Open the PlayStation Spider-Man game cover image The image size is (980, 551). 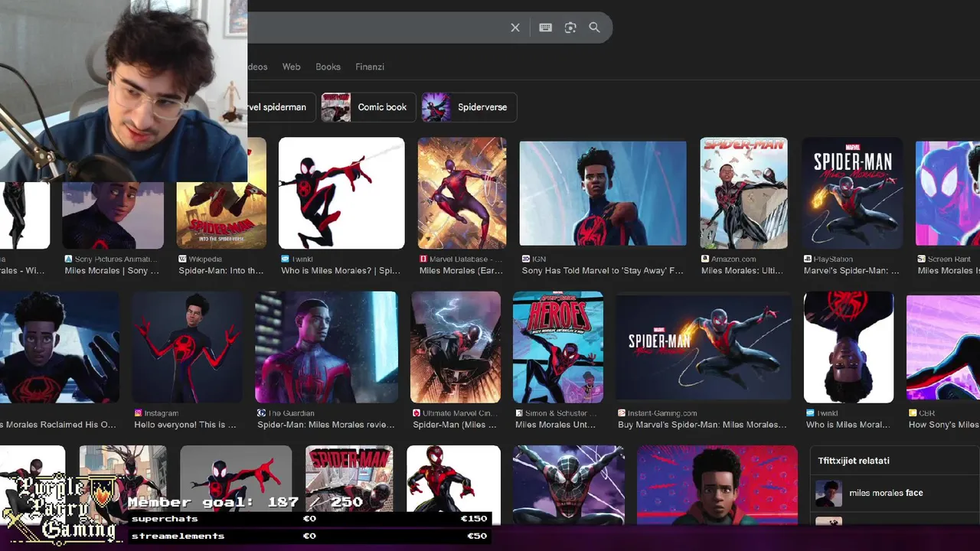(852, 193)
